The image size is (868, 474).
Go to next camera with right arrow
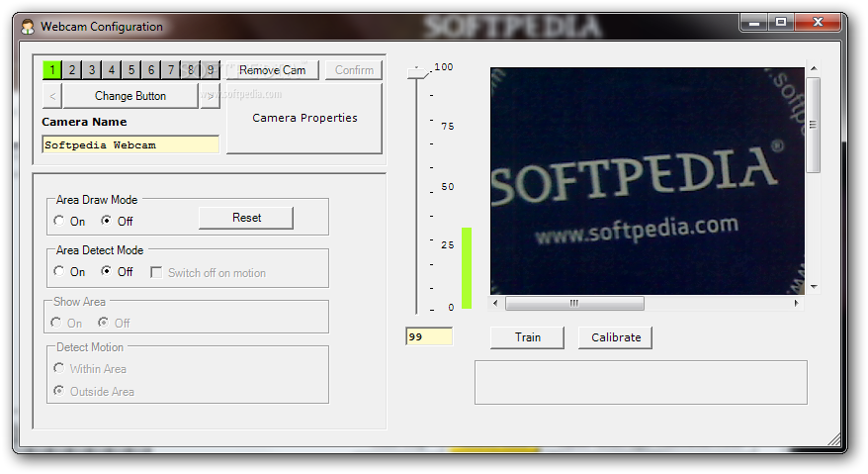pyautogui.click(x=210, y=95)
